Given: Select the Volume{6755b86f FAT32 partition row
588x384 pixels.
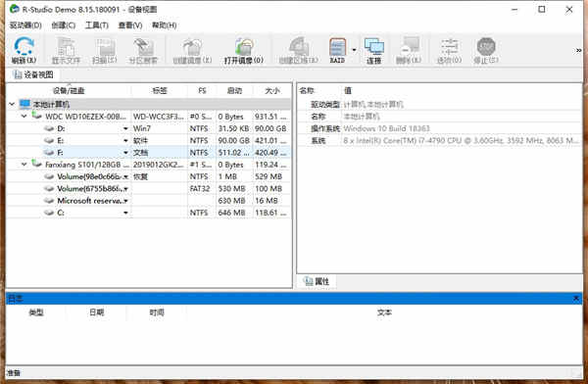Looking at the screenshot, I should pos(149,189).
